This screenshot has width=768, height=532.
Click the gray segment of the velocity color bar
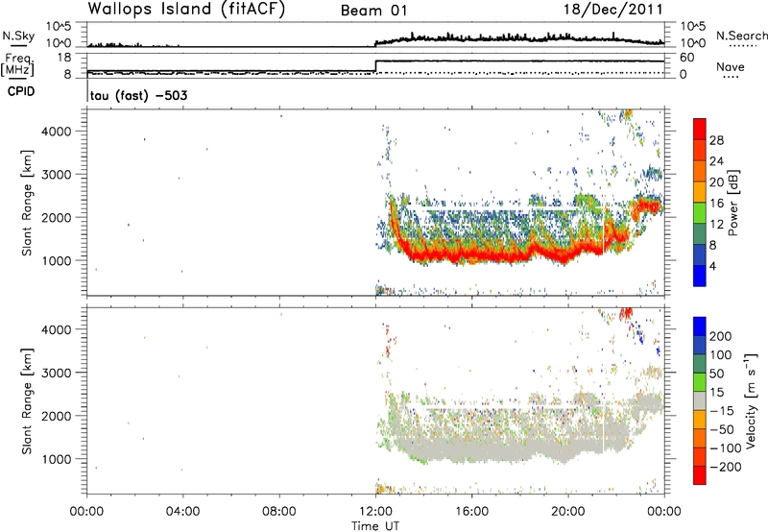[x=700, y=401]
